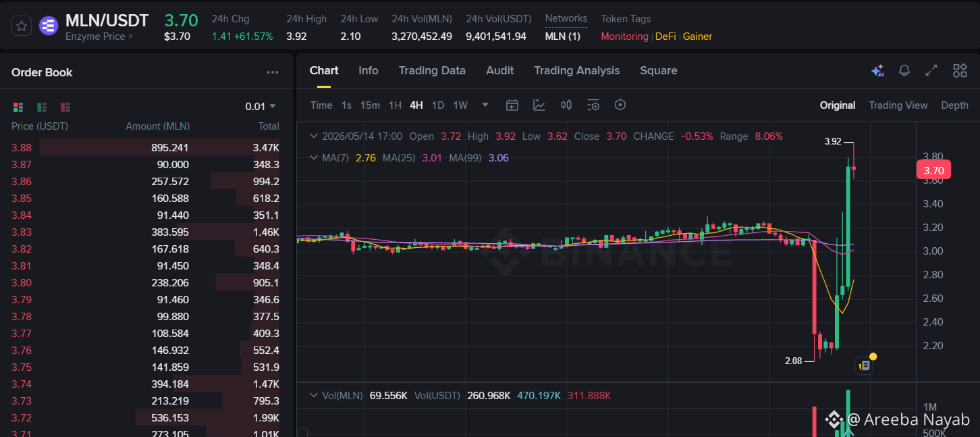
Task: Select the 1D interval
Action: pyautogui.click(x=438, y=105)
